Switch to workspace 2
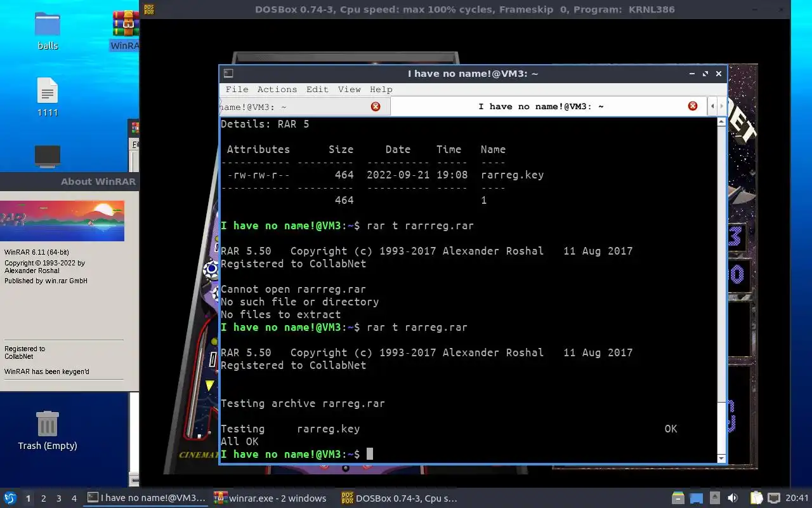This screenshot has height=508, width=812. click(43, 498)
